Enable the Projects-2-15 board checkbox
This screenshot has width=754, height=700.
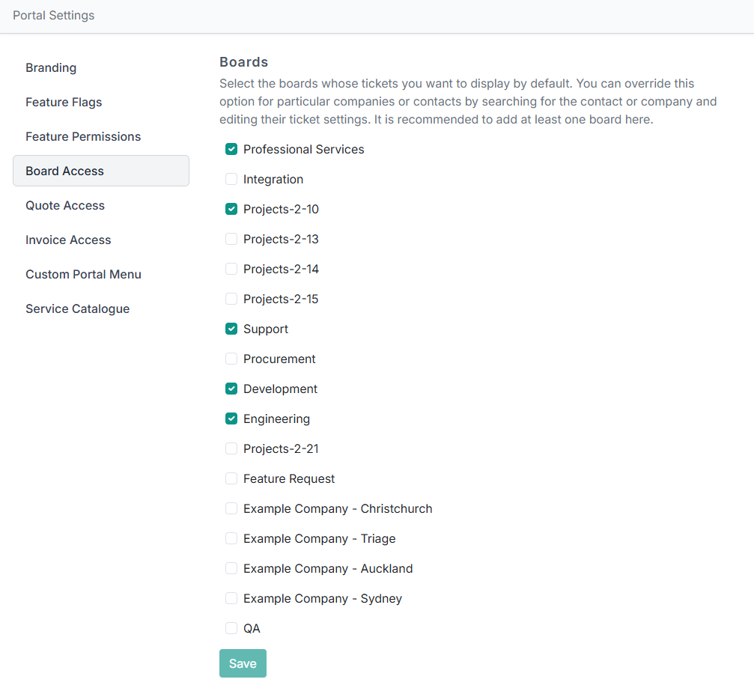click(x=231, y=299)
